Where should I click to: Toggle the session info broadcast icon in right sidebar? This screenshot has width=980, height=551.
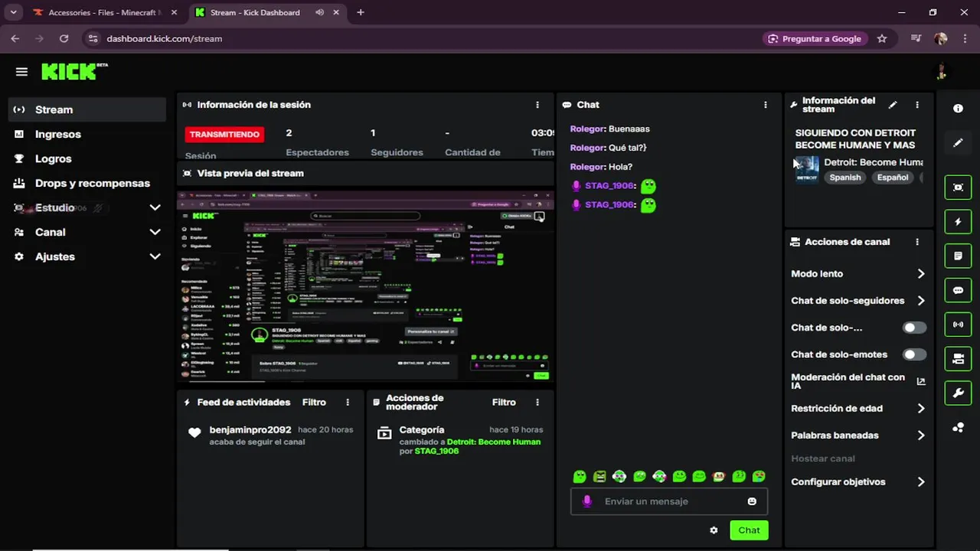pyautogui.click(x=958, y=324)
